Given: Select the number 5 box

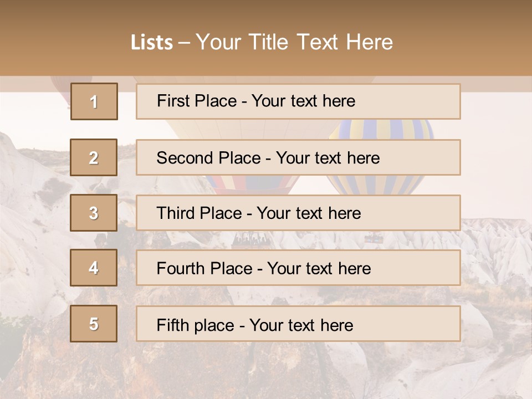Looking at the screenshot, I should click(x=94, y=324).
